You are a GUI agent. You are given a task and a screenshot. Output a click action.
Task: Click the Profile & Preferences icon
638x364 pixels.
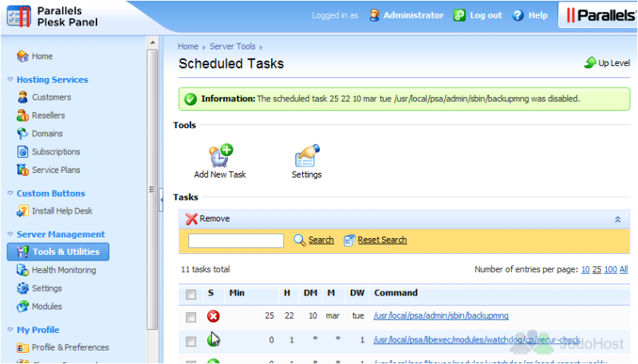(x=22, y=347)
